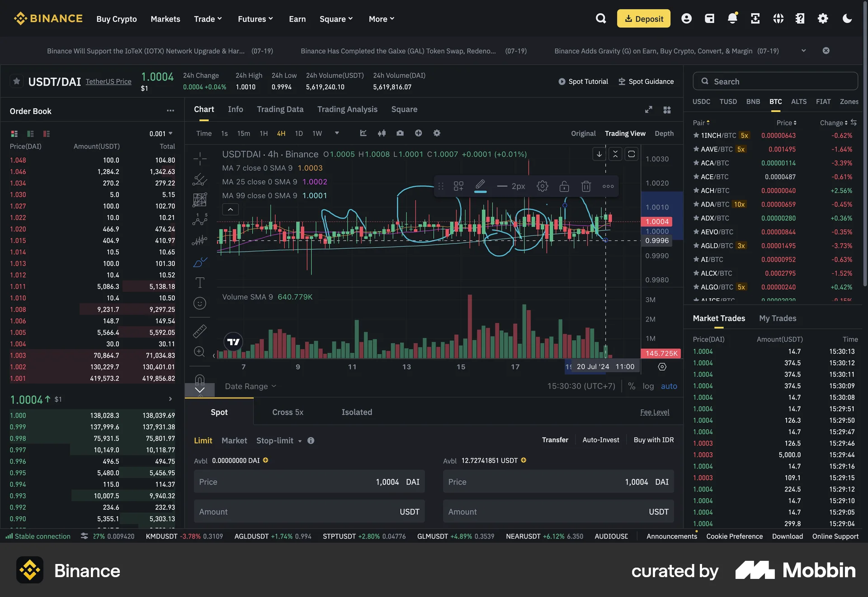The width and height of the screenshot is (868, 597).
Task: Click the Deposit button
Action: click(x=644, y=19)
